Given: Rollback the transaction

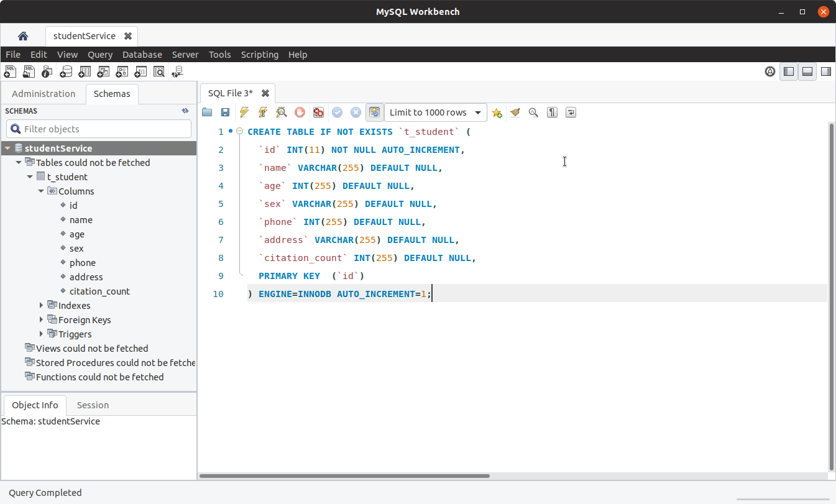Looking at the screenshot, I should (356, 112).
